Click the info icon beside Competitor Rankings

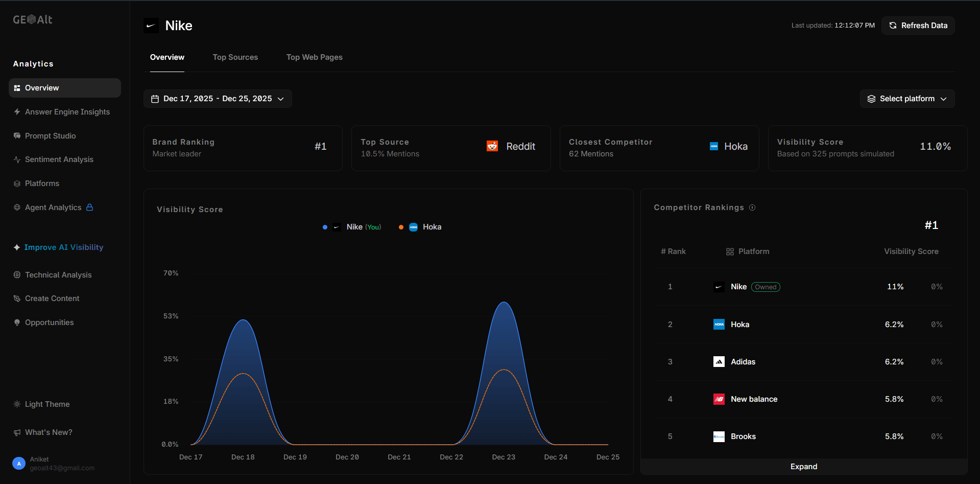coord(752,208)
